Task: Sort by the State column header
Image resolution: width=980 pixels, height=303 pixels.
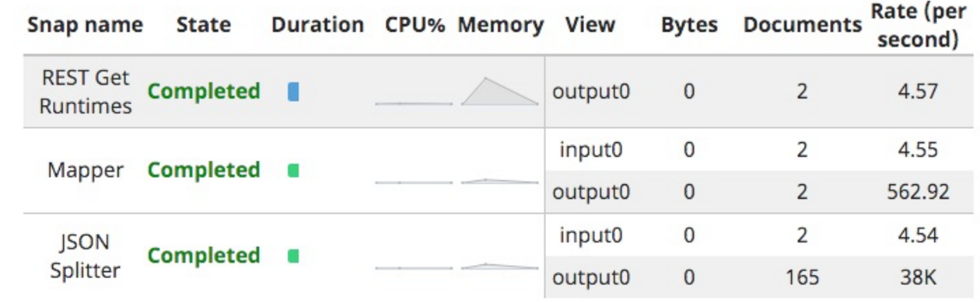Action: (x=204, y=25)
